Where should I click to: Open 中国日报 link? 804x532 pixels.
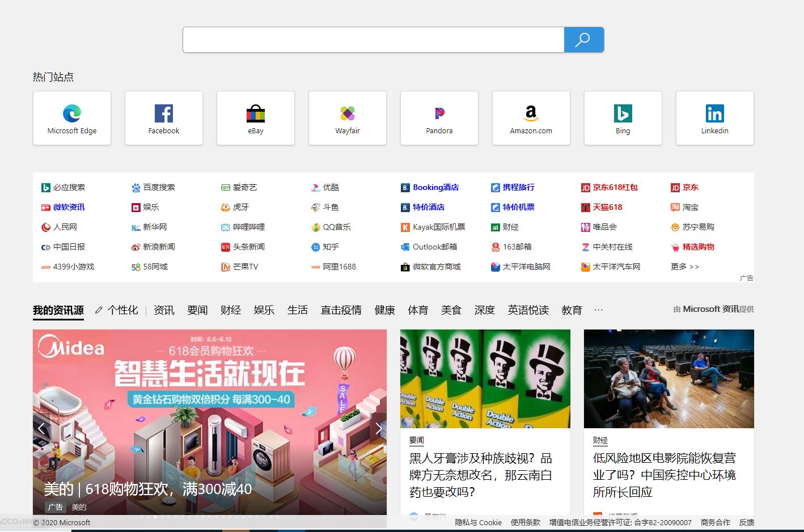[63, 247]
